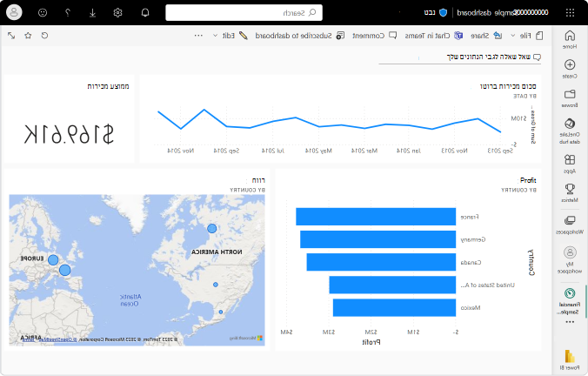The width and height of the screenshot is (588, 376).
Task: Click the Q&A ask a question field
Action: point(460,57)
